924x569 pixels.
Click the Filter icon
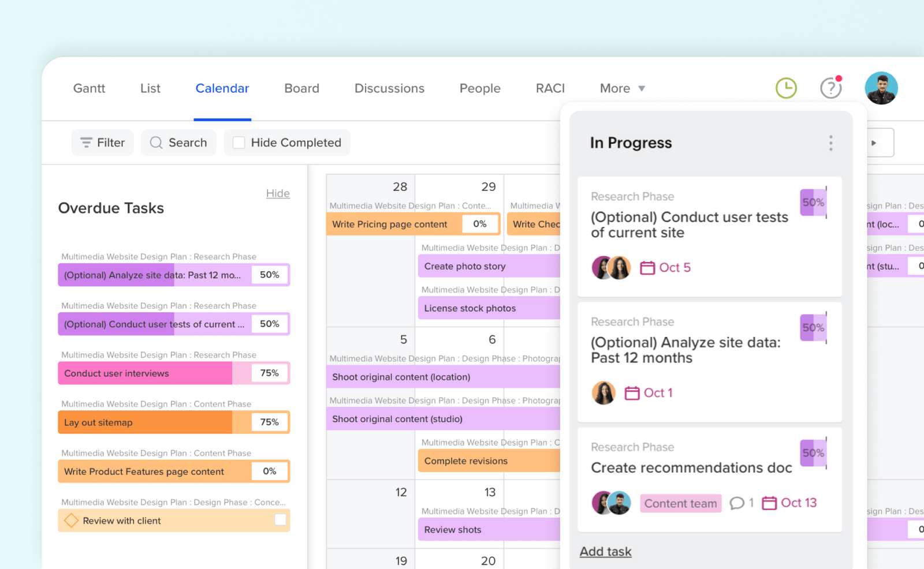tap(85, 143)
